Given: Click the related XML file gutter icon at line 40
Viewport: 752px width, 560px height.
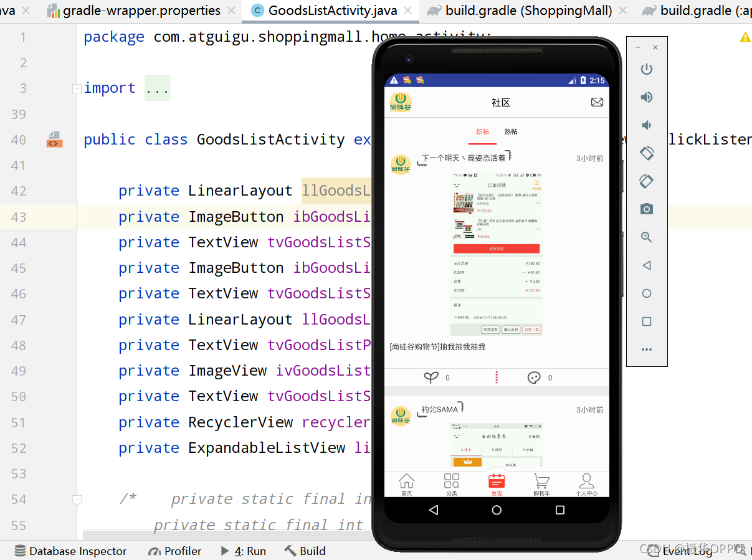Looking at the screenshot, I should click(x=54, y=140).
